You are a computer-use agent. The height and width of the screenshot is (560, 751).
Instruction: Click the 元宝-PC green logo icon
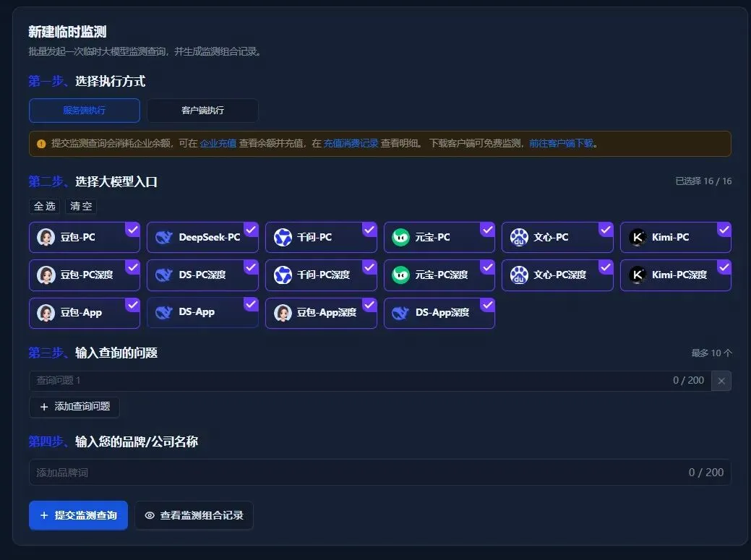point(401,237)
